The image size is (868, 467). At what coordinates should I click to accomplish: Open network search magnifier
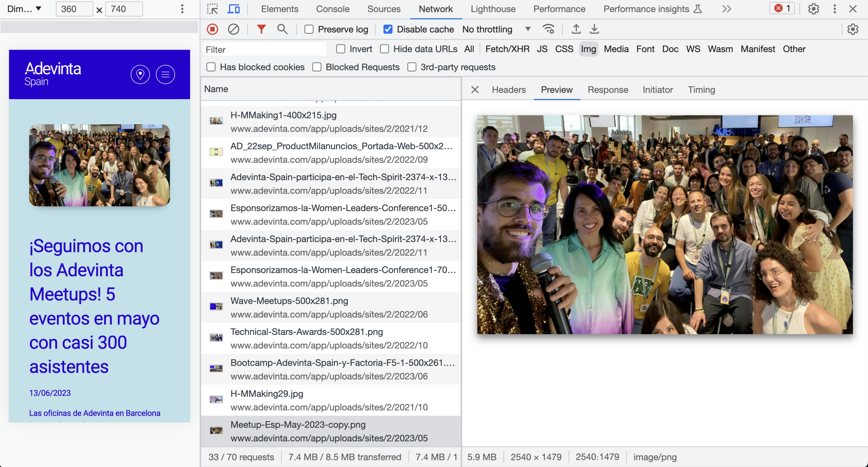click(x=282, y=29)
